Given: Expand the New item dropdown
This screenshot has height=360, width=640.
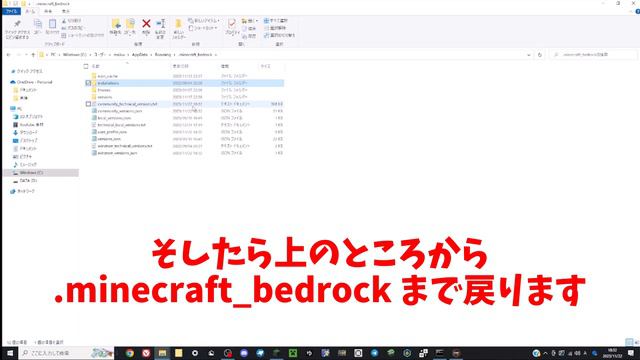Looking at the screenshot, I should coord(219,20).
